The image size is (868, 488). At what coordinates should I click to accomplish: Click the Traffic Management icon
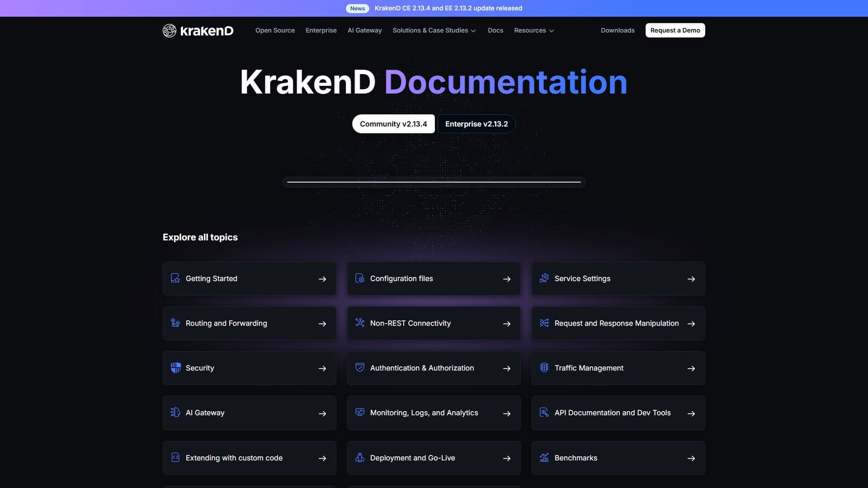coord(544,368)
